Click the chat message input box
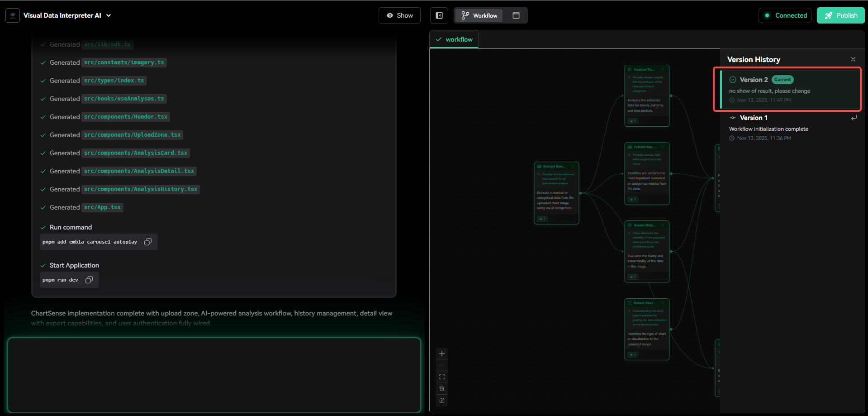 [x=214, y=375]
